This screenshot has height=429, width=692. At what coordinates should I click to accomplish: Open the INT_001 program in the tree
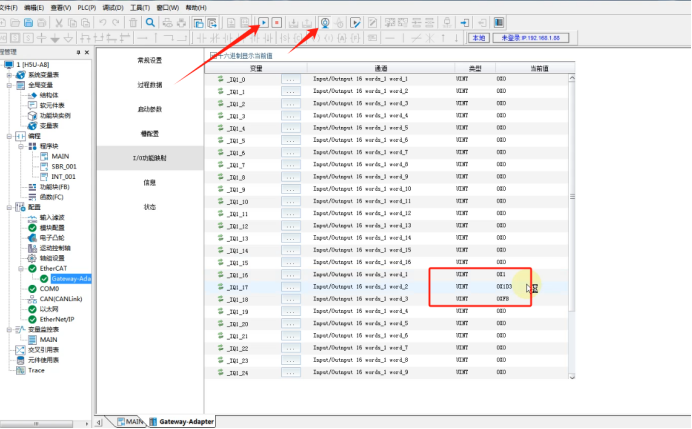(x=64, y=177)
